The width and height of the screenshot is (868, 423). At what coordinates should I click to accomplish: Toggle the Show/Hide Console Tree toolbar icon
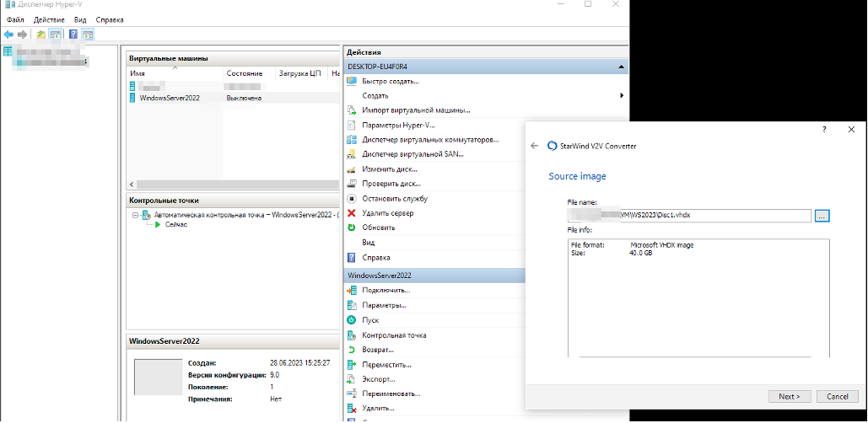click(55, 35)
